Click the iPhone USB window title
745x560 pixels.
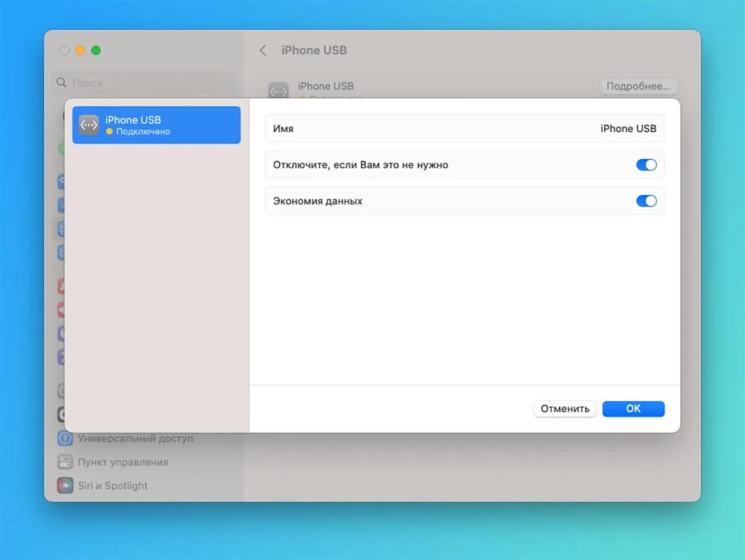pyautogui.click(x=314, y=50)
